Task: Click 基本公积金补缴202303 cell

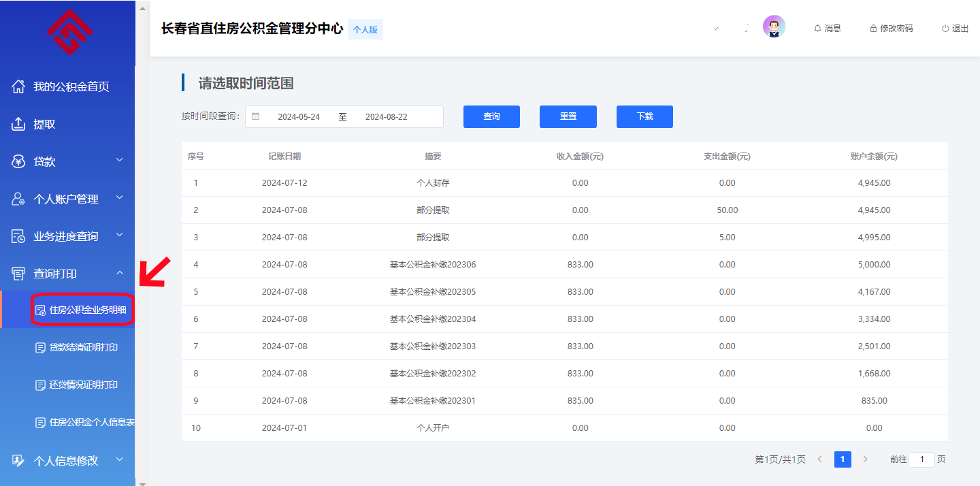Action: click(x=433, y=346)
